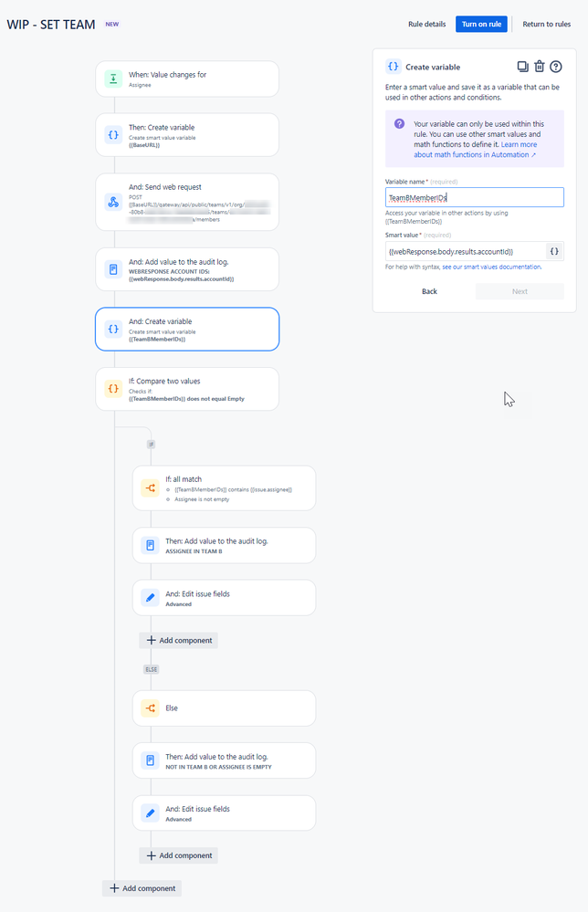Delete component using the trash icon
The image size is (588, 912).
click(x=538, y=66)
